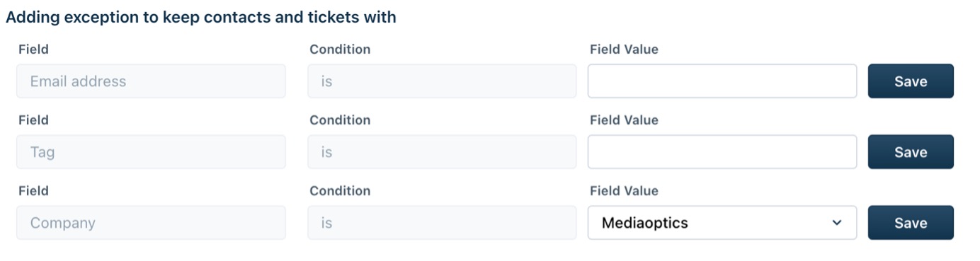Click Save for the Company exception
980x261 pixels.
click(911, 223)
